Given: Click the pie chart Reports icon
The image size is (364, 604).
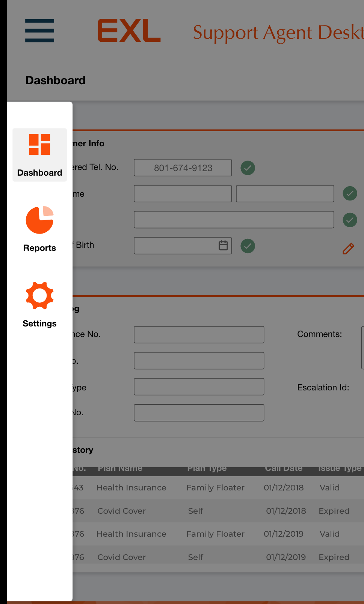Looking at the screenshot, I should (x=39, y=220).
